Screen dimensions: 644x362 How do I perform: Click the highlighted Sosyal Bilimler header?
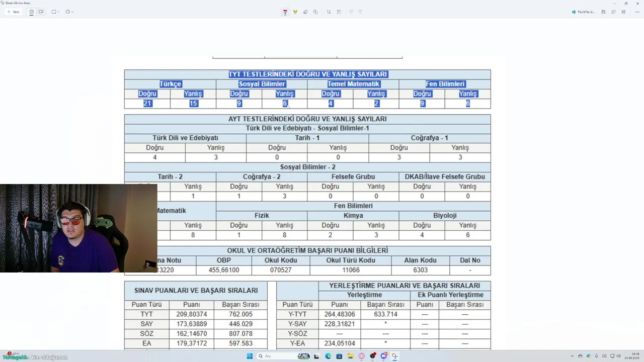(262, 84)
